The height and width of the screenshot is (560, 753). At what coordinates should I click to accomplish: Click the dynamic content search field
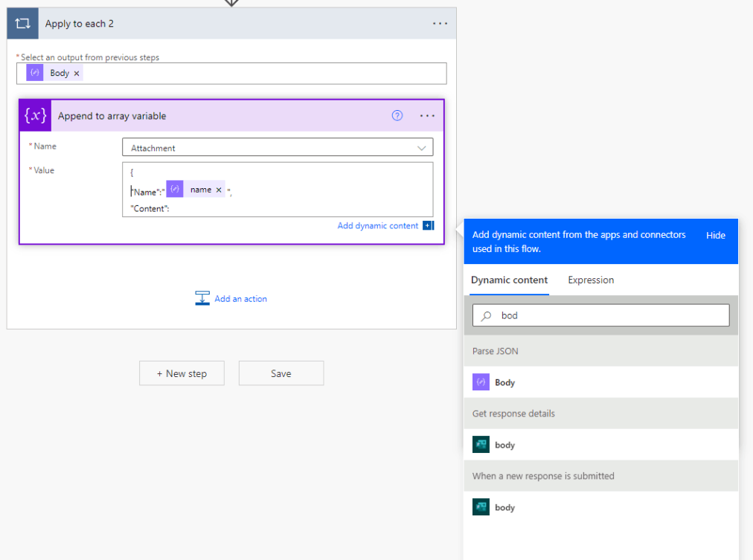click(600, 315)
